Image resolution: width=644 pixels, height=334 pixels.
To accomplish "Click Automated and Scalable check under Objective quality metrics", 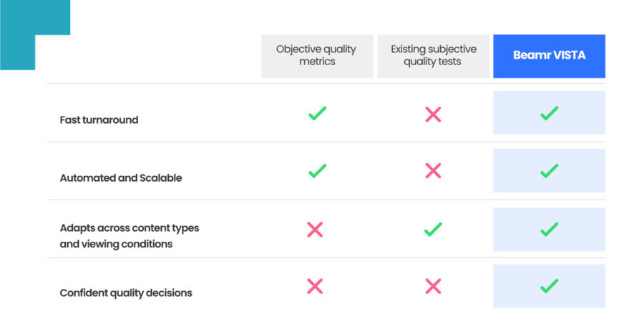I will click(x=317, y=171).
